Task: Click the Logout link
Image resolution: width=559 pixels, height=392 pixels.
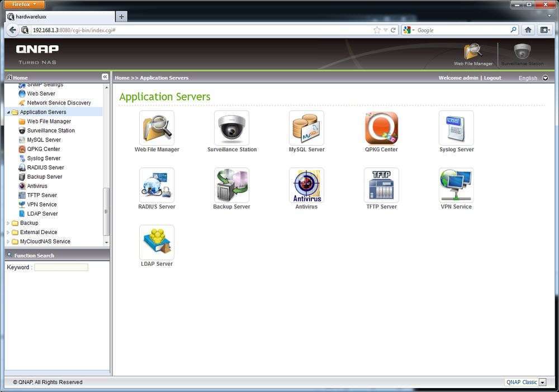Action: [492, 78]
